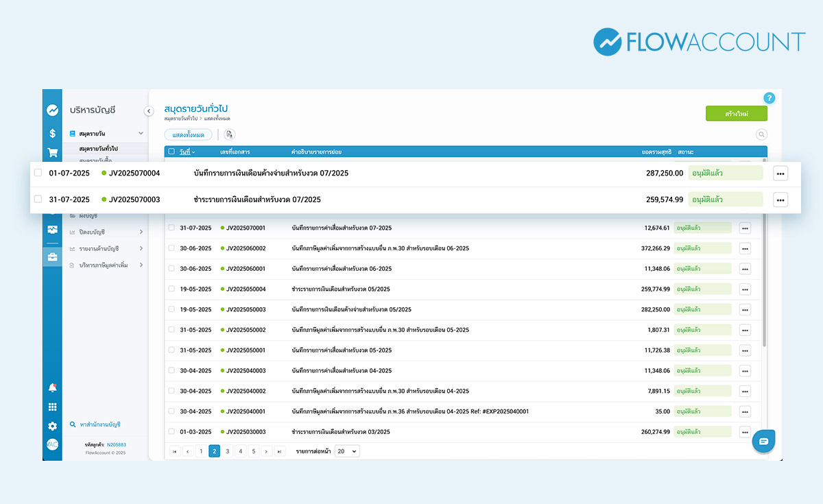Open the three-dot menu for JV2025070003
Viewport: 823px width, 504px height.
(780, 200)
